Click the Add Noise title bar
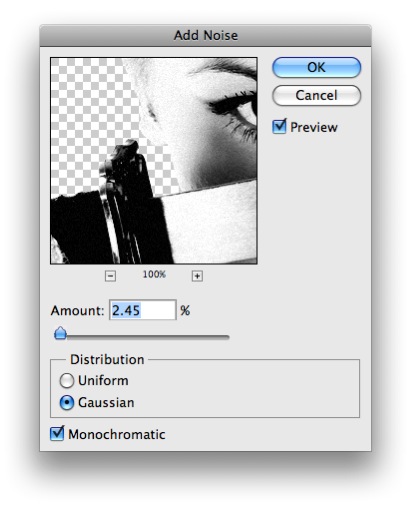 pyautogui.click(x=205, y=35)
